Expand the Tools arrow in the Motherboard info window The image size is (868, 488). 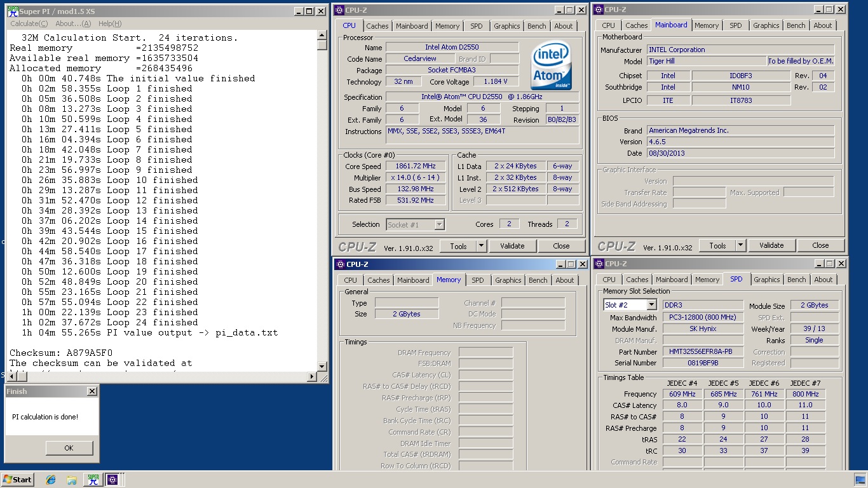click(740, 245)
